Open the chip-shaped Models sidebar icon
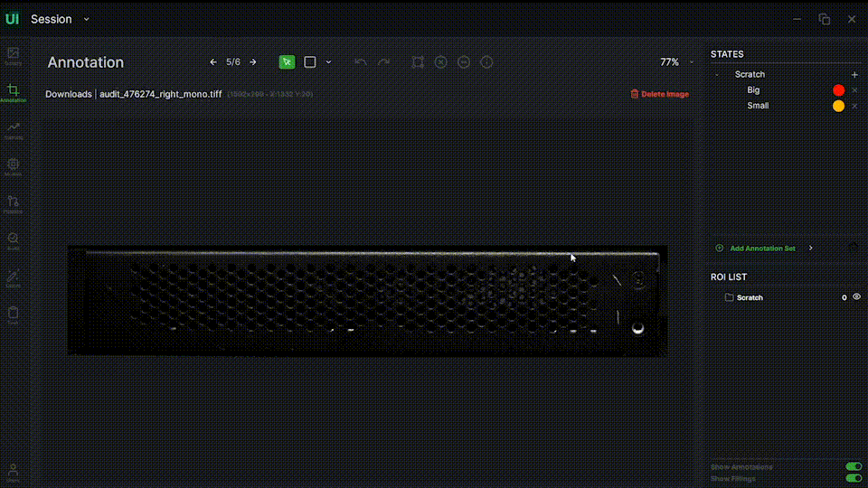This screenshot has height=488, width=868. click(x=14, y=166)
